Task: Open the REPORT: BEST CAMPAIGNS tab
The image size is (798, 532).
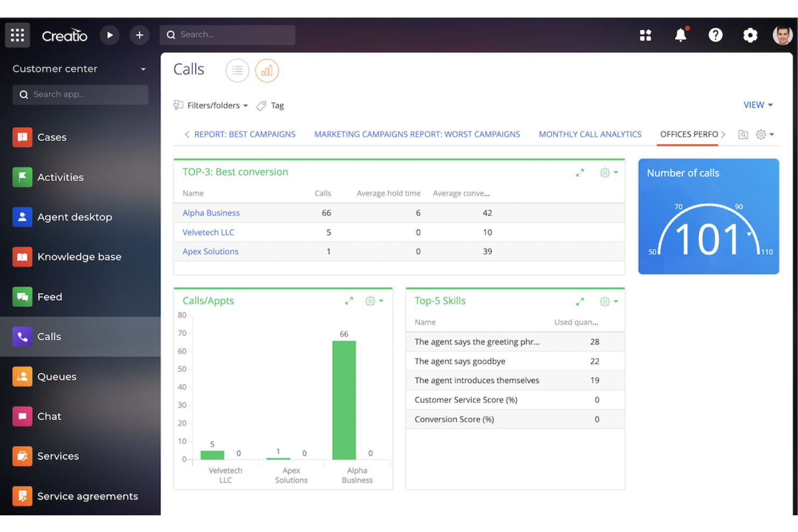Action: point(245,134)
